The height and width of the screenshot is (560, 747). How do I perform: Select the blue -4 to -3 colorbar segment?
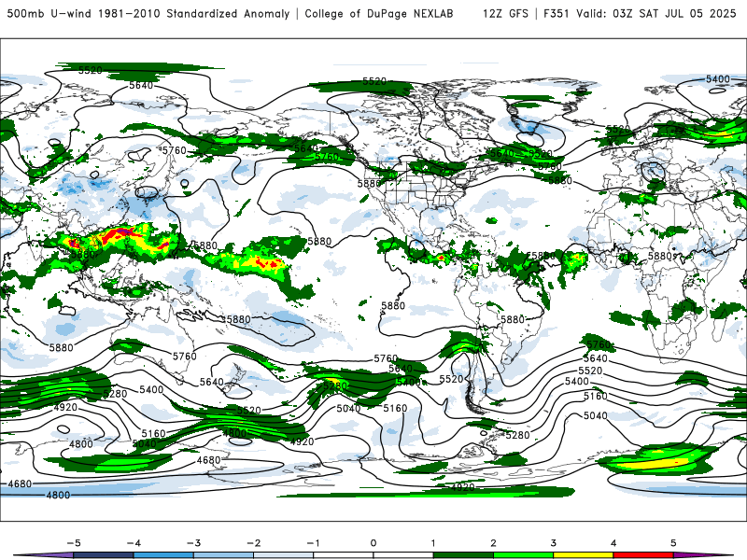click(x=163, y=555)
